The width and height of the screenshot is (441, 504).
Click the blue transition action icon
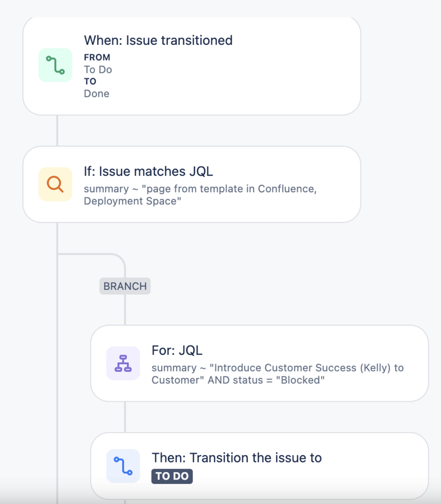pos(123,466)
